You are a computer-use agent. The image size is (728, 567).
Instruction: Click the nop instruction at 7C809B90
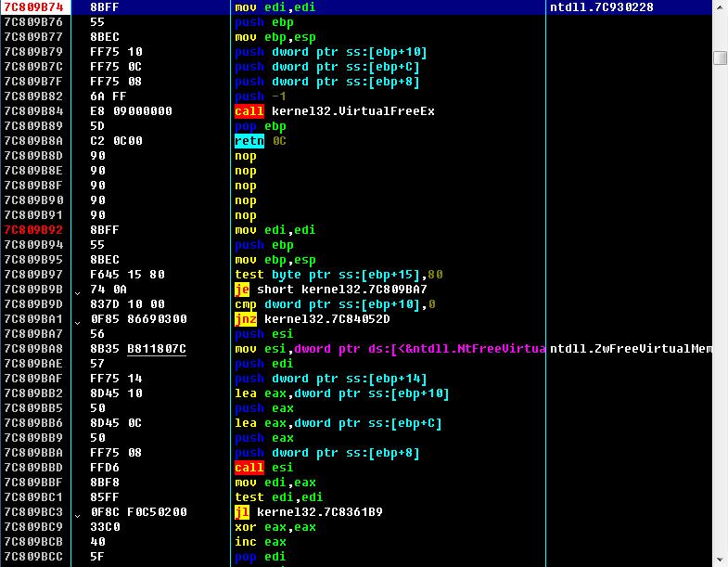click(x=245, y=200)
